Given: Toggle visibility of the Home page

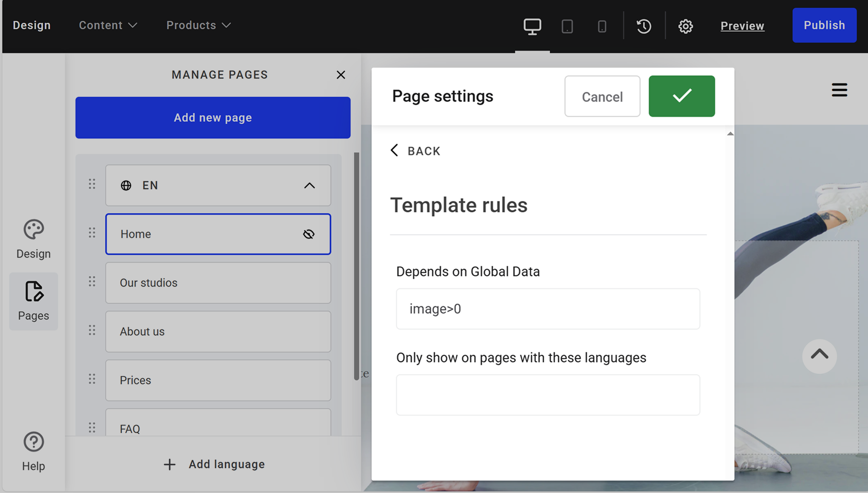Looking at the screenshot, I should pos(309,234).
